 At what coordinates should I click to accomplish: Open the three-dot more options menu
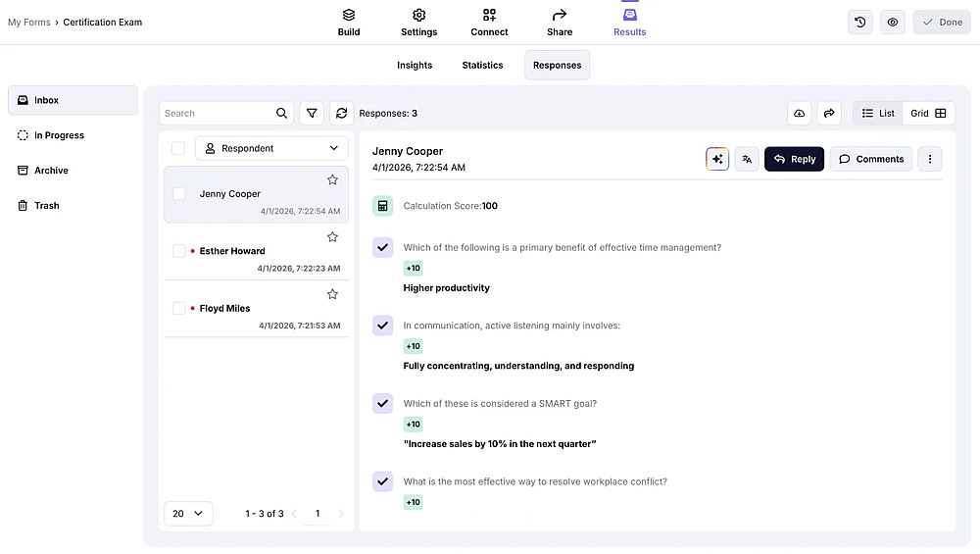click(930, 159)
